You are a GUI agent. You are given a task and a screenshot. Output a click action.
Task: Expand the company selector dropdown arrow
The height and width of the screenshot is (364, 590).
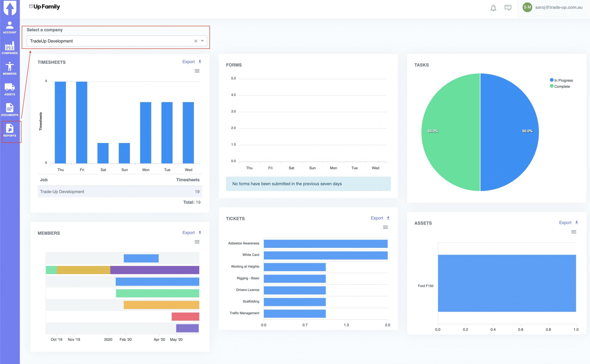coord(202,41)
